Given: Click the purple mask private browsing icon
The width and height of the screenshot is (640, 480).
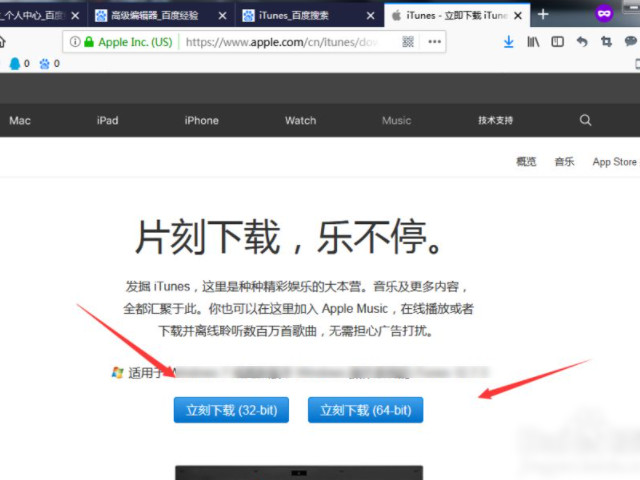Looking at the screenshot, I should [x=604, y=14].
